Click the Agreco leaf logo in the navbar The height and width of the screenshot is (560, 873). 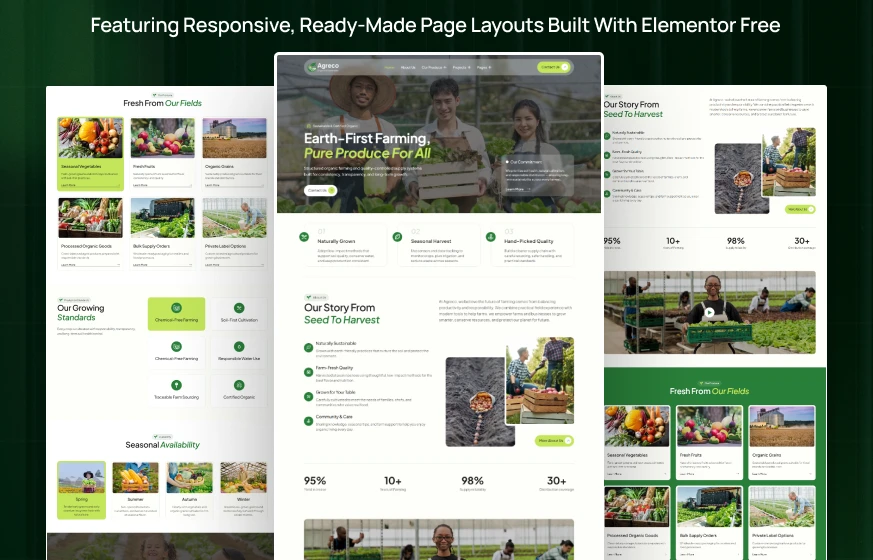312,67
